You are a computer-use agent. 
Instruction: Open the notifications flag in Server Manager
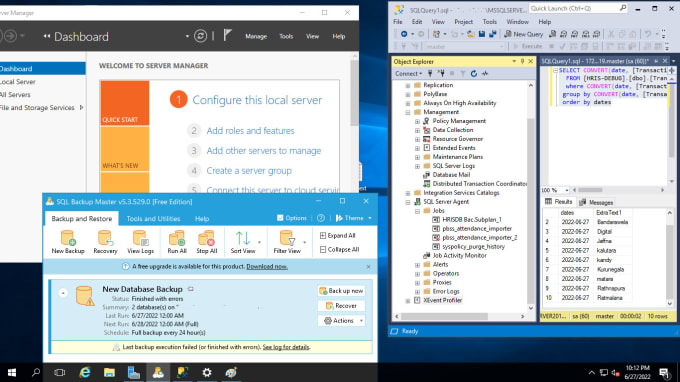pyautogui.click(x=227, y=36)
